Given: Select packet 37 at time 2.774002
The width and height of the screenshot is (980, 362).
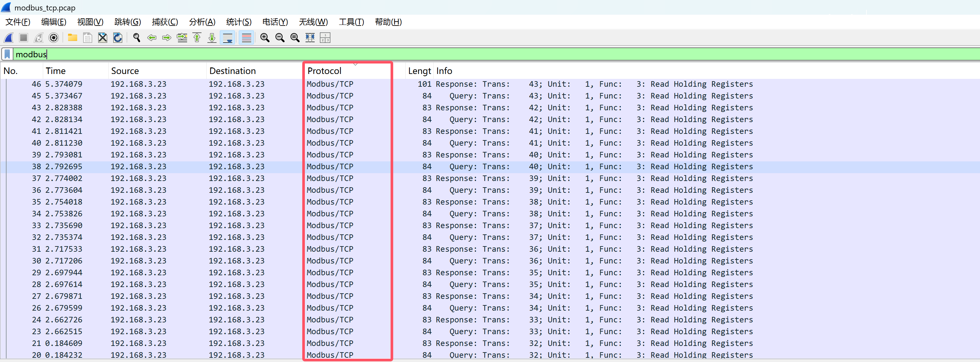Looking at the screenshot, I should click(x=490, y=178).
